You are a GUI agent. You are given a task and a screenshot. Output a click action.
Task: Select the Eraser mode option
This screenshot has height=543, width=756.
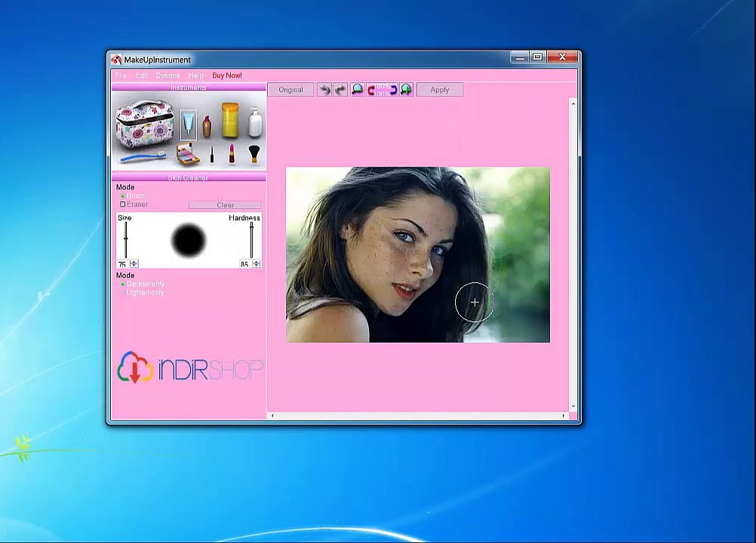[x=134, y=204]
